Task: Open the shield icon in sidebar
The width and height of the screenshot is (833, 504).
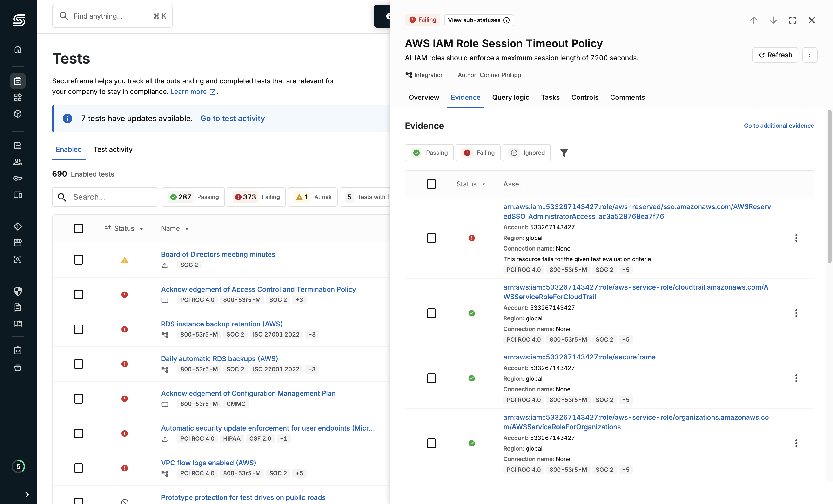Action: pyautogui.click(x=18, y=291)
